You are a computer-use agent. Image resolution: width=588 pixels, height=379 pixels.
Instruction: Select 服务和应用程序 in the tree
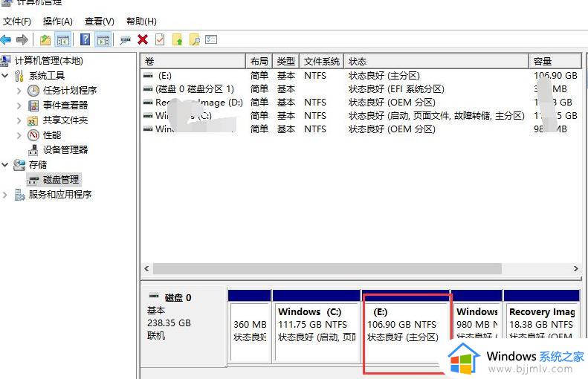(x=60, y=195)
